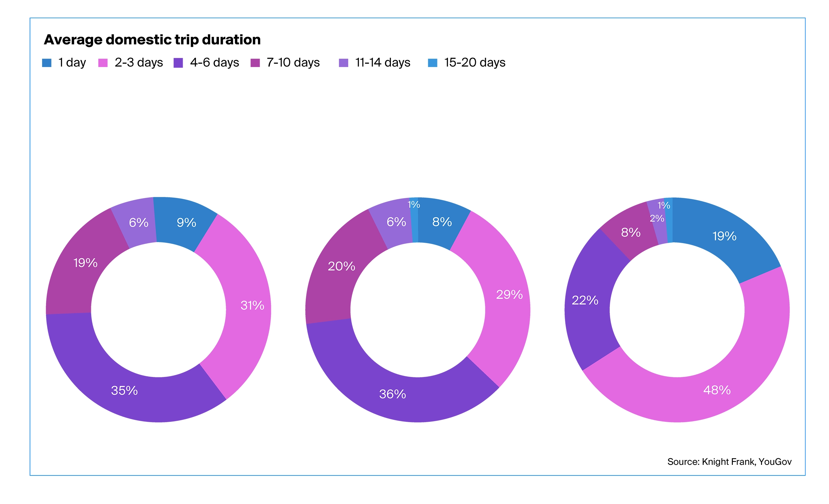Click the 2-3 days legend color swatch
This screenshot has height=504, width=829.
click(102, 63)
